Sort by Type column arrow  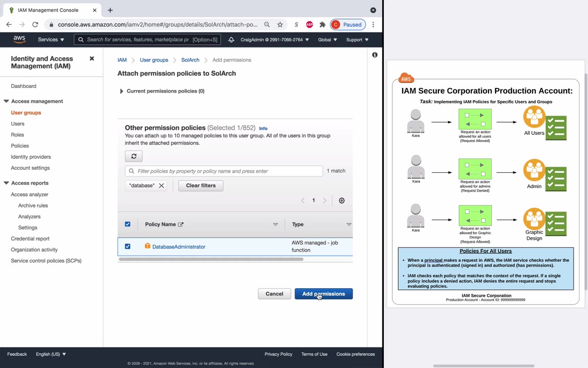349,224
